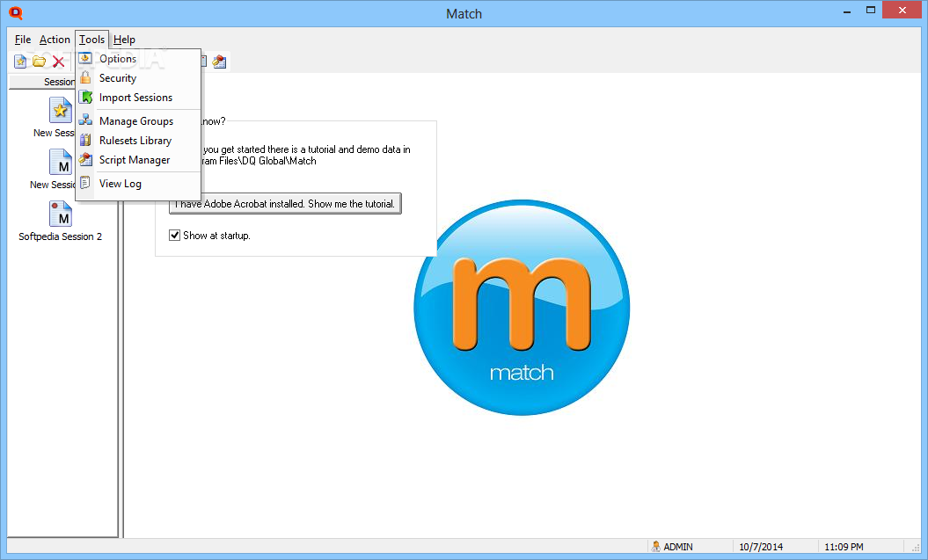Click the red X delete toolbar icon

click(x=58, y=62)
